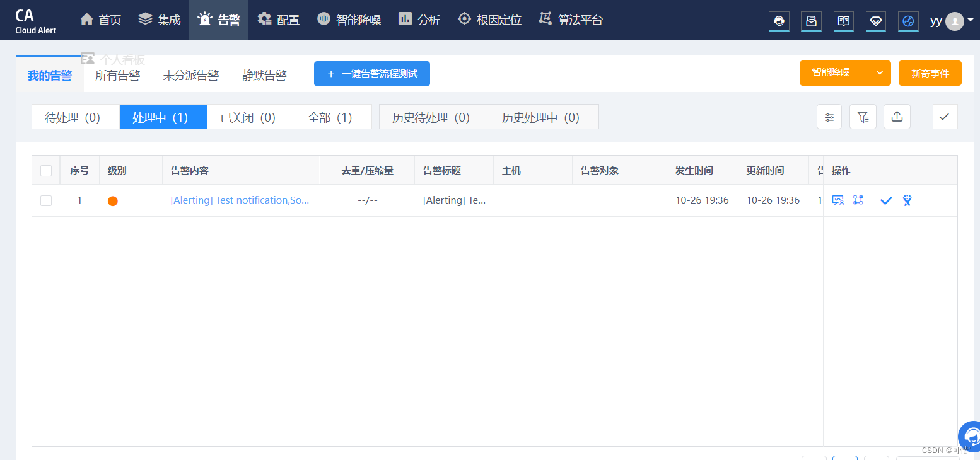The height and width of the screenshot is (460, 980).
Task: Click the export upload icon
Action: click(x=897, y=117)
